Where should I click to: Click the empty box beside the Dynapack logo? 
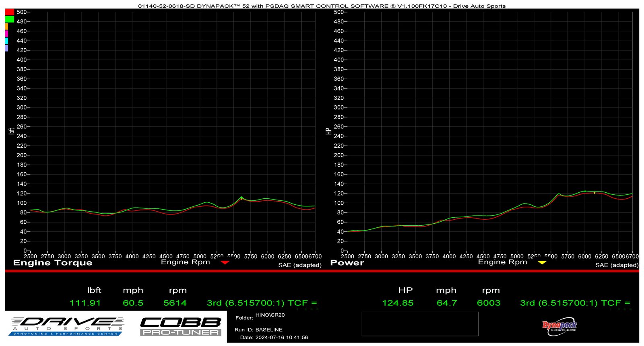[420, 324]
